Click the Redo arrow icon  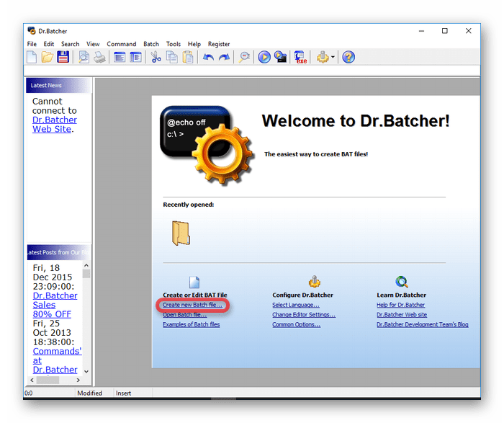coord(224,57)
